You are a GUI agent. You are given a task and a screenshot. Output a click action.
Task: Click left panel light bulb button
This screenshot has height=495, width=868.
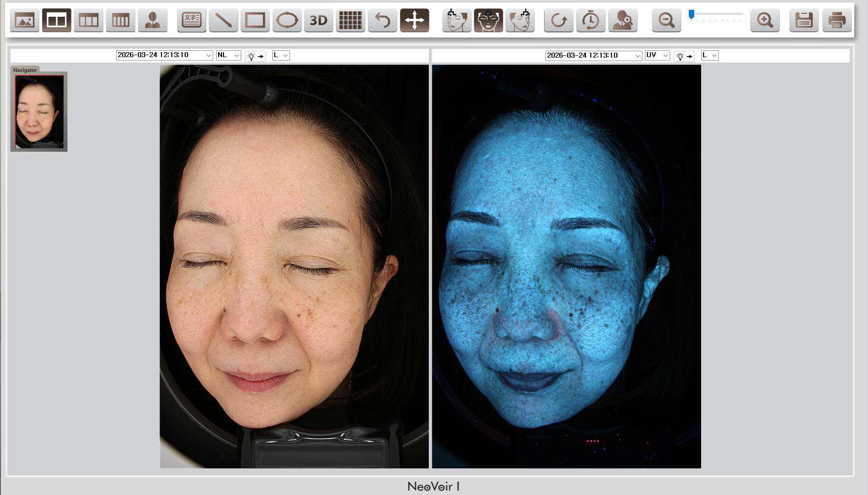pos(256,56)
